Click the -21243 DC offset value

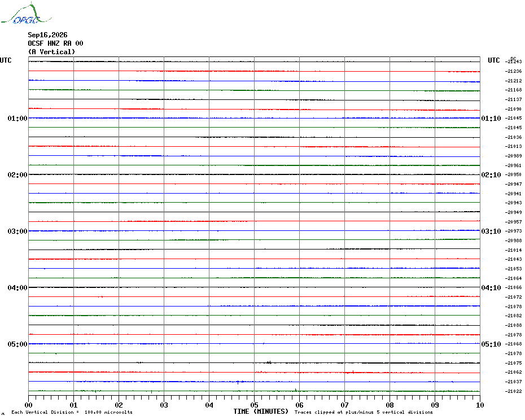[514, 62]
